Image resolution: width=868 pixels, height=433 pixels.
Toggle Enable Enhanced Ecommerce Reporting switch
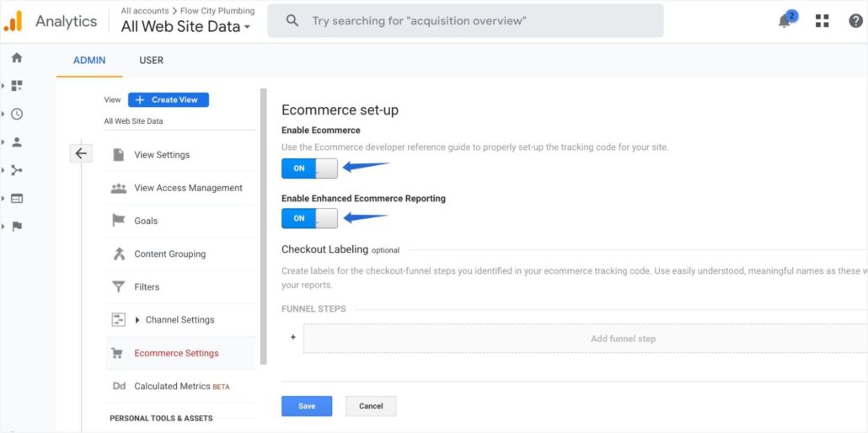pyautogui.click(x=309, y=218)
